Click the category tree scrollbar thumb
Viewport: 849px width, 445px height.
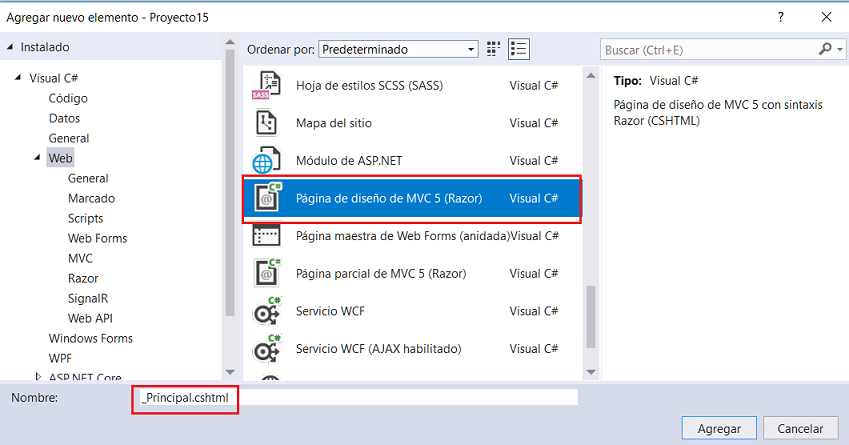[230, 182]
